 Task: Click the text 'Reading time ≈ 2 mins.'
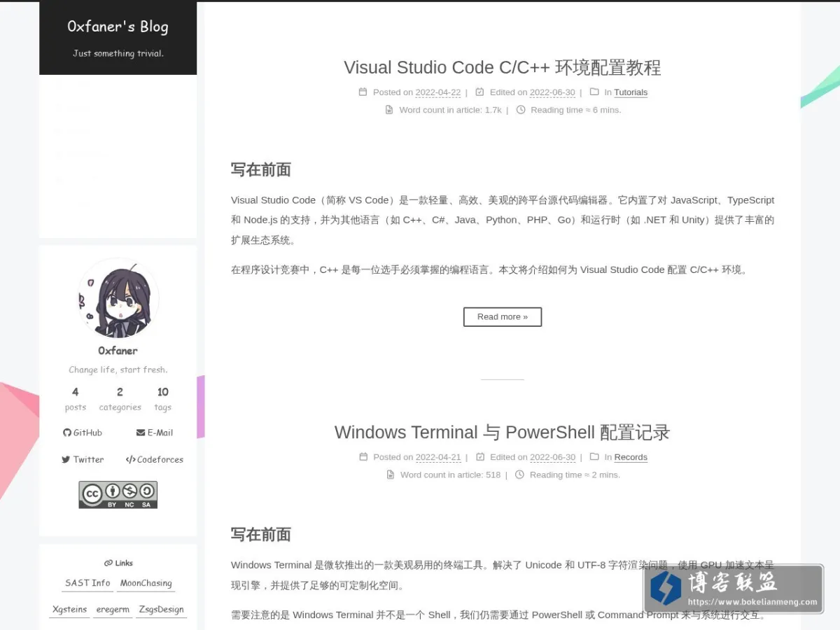coord(575,474)
